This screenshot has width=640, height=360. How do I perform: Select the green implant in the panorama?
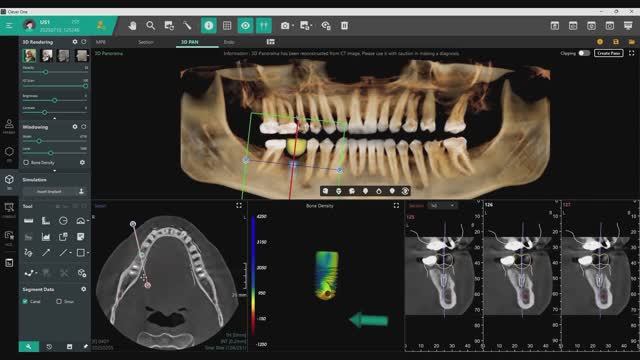tap(296, 147)
